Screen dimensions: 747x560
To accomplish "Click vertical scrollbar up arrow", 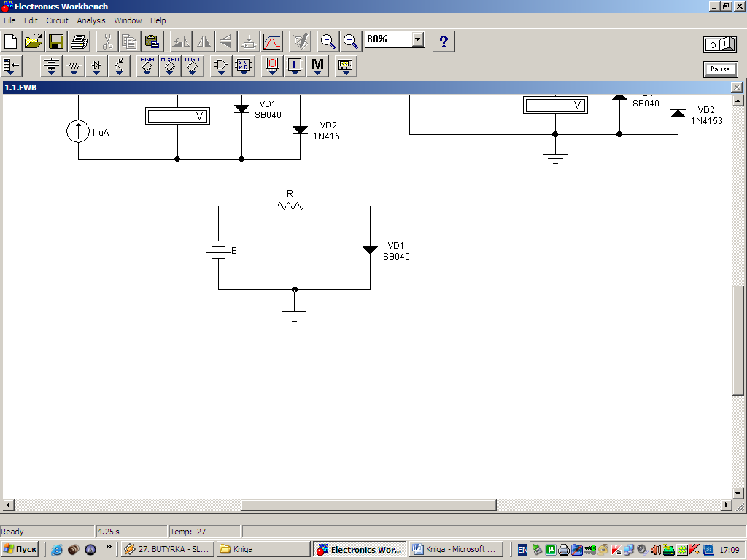I will click(738, 101).
